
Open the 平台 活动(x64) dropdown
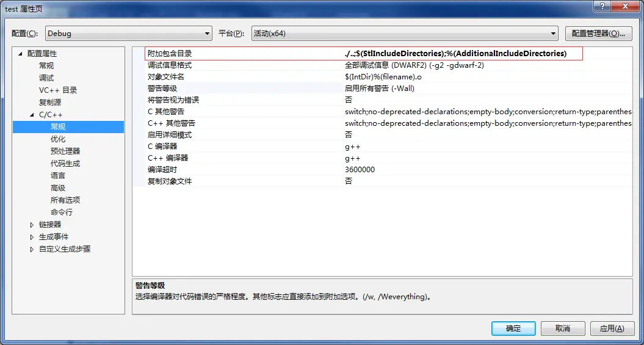point(405,34)
